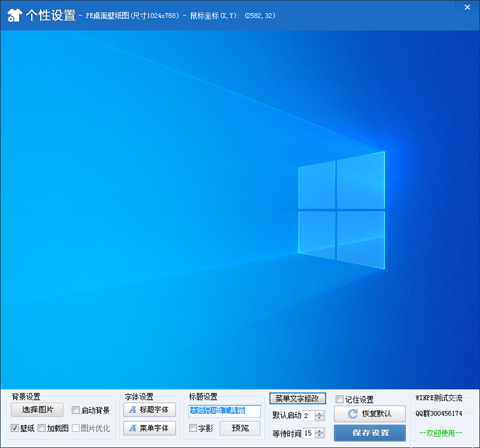The height and width of the screenshot is (448, 480).
Task: Click the QQ群300456174 text
Action: point(439,413)
